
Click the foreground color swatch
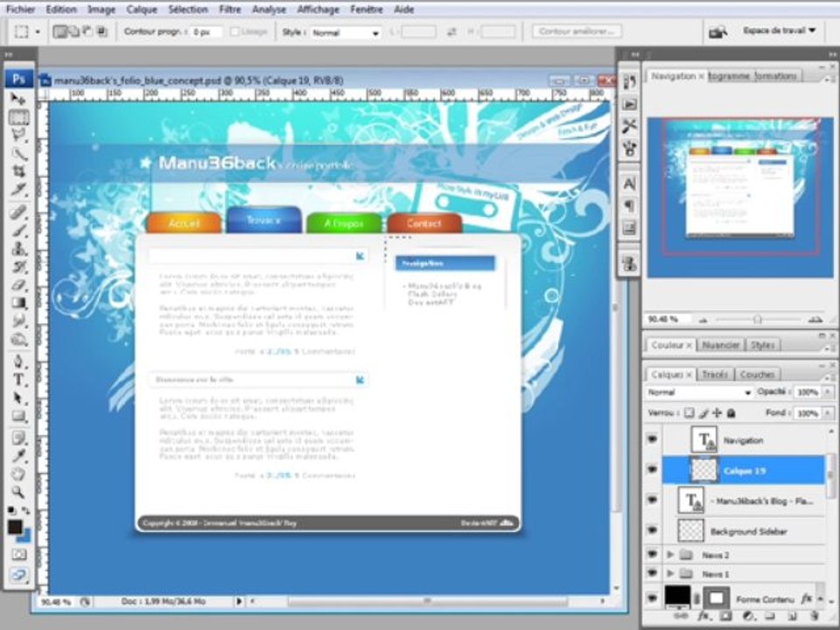pos(15,527)
